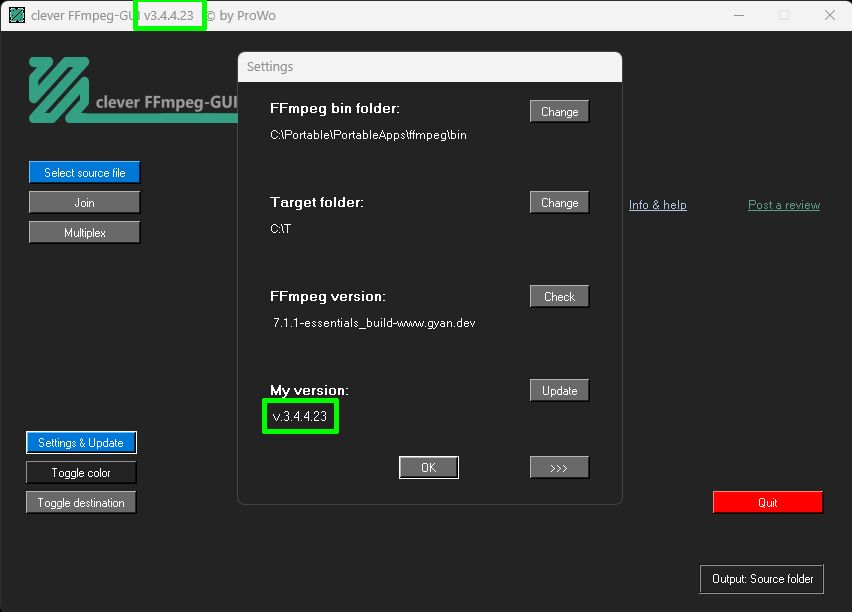Open the Join function
The width and height of the screenshot is (852, 612).
[x=84, y=202]
